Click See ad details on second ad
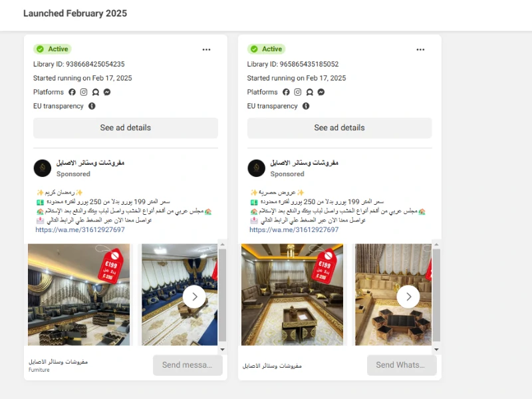Screen dimensions: 532x399 pos(339,128)
